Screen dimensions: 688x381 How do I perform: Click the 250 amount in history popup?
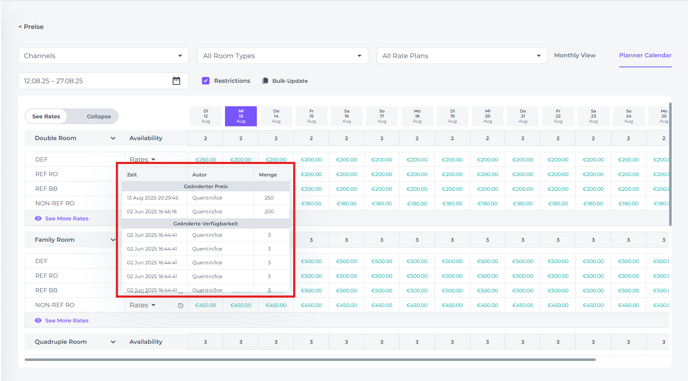269,198
